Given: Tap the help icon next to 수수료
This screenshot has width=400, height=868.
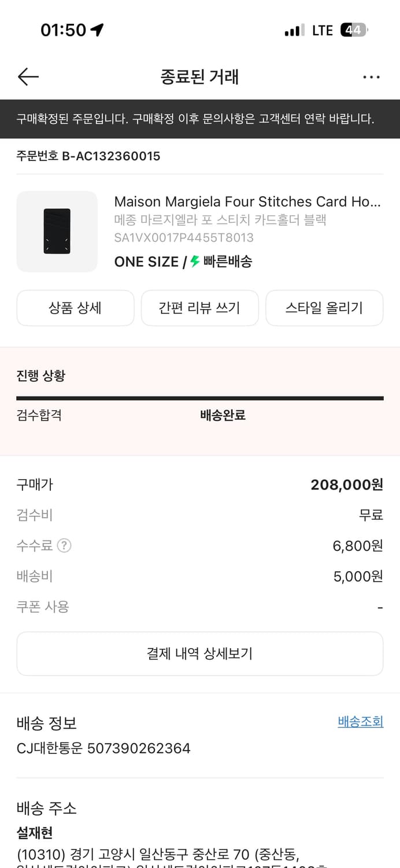Looking at the screenshot, I should 64,545.
